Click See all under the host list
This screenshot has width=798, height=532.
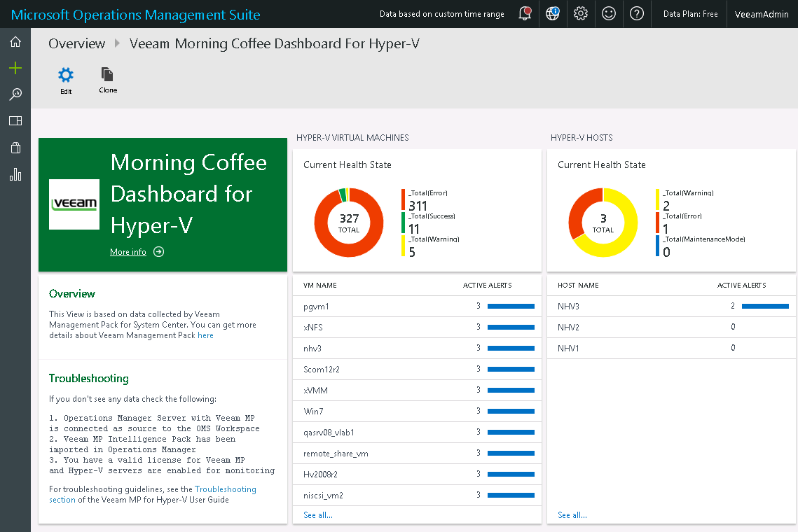(572, 515)
